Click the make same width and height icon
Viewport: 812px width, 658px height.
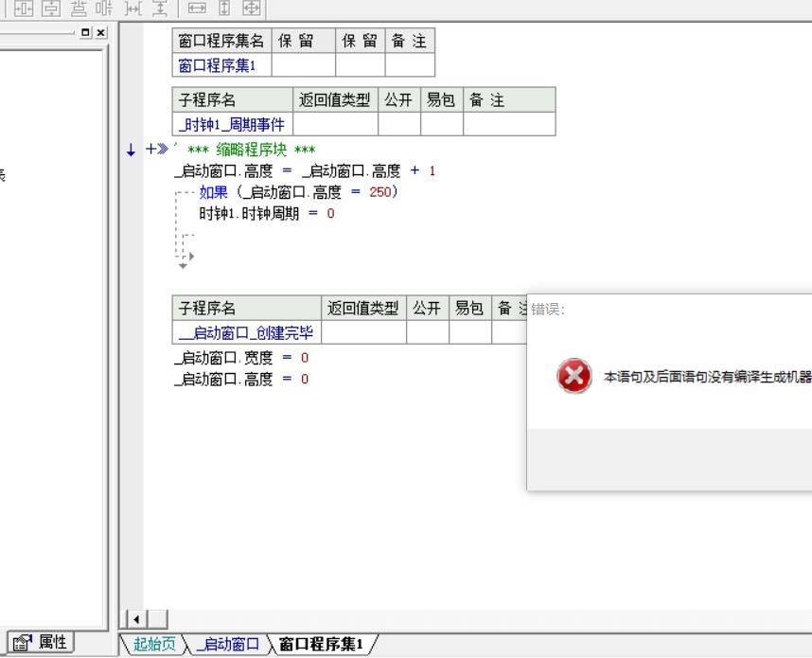click(252, 8)
